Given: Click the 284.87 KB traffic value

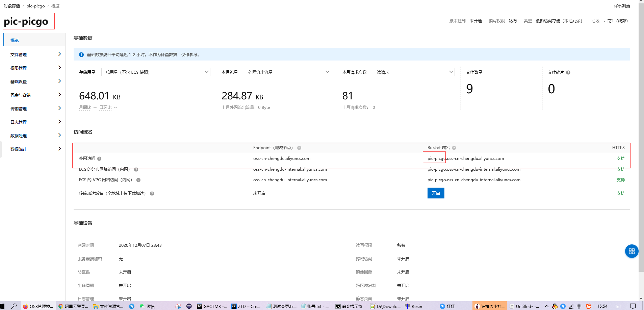Looking at the screenshot, I should (242, 96).
